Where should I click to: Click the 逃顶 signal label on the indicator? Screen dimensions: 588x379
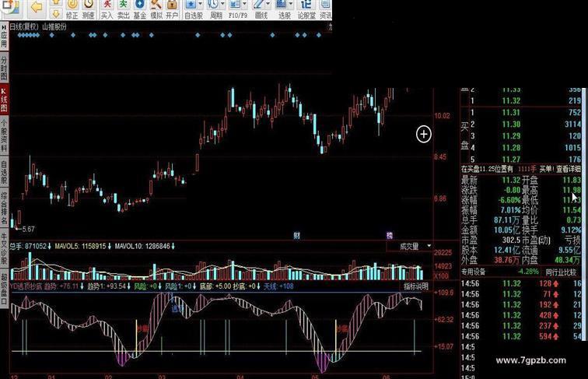177,308
